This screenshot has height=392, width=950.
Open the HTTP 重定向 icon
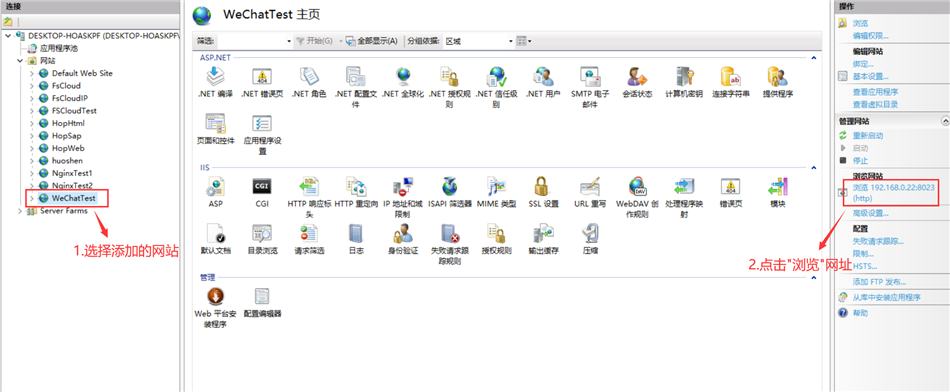coord(356,186)
